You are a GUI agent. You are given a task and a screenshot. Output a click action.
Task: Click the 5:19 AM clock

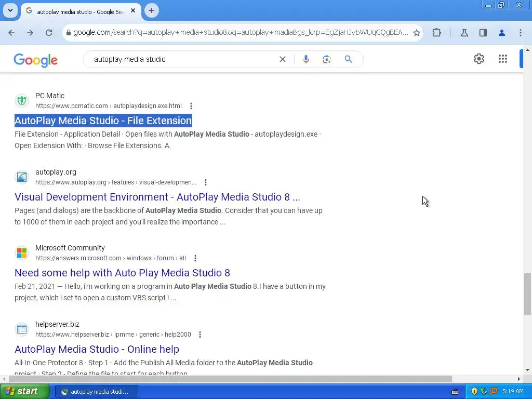click(513, 392)
